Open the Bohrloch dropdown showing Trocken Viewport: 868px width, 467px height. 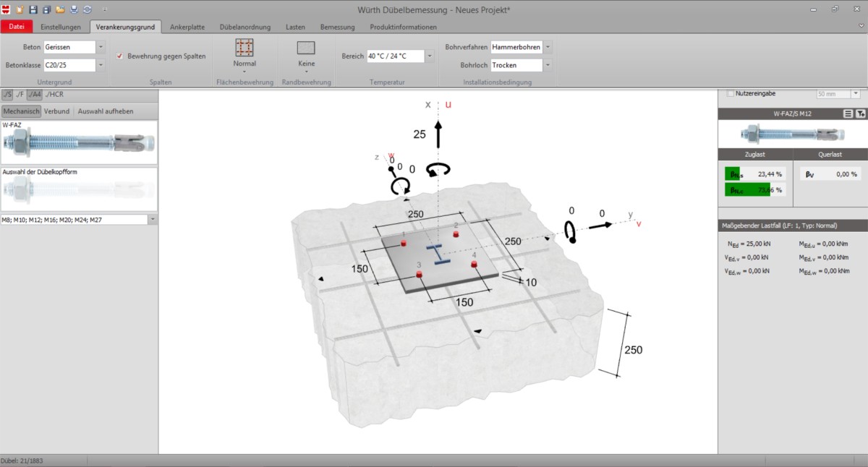pos(548,65)
